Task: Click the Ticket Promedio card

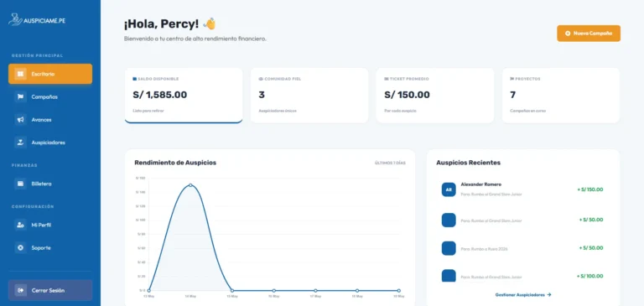Action: click(435, 96)
